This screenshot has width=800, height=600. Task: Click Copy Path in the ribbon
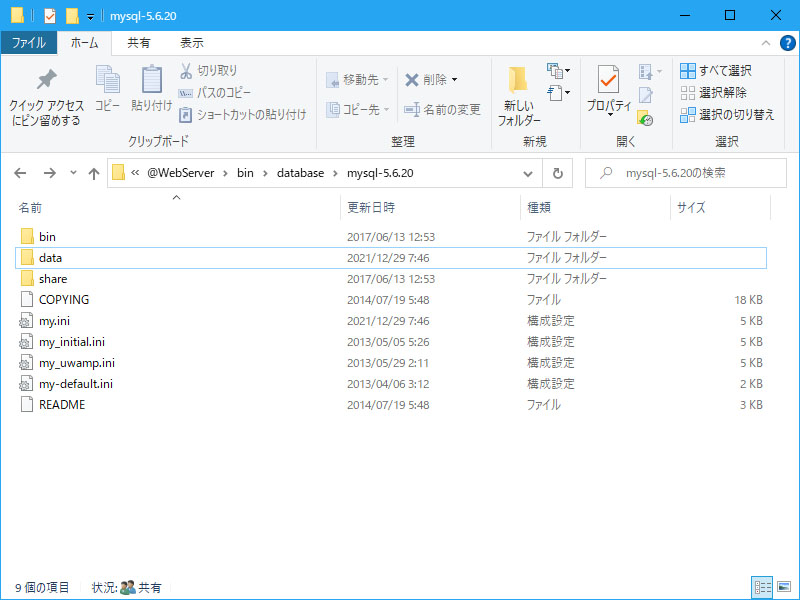(x=214, y=93)
